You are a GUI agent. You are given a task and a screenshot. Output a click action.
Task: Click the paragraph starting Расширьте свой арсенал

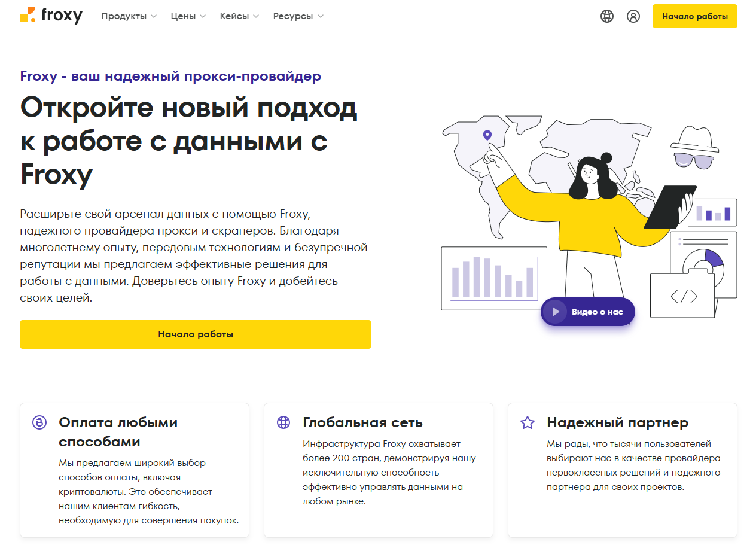[194, 255]
